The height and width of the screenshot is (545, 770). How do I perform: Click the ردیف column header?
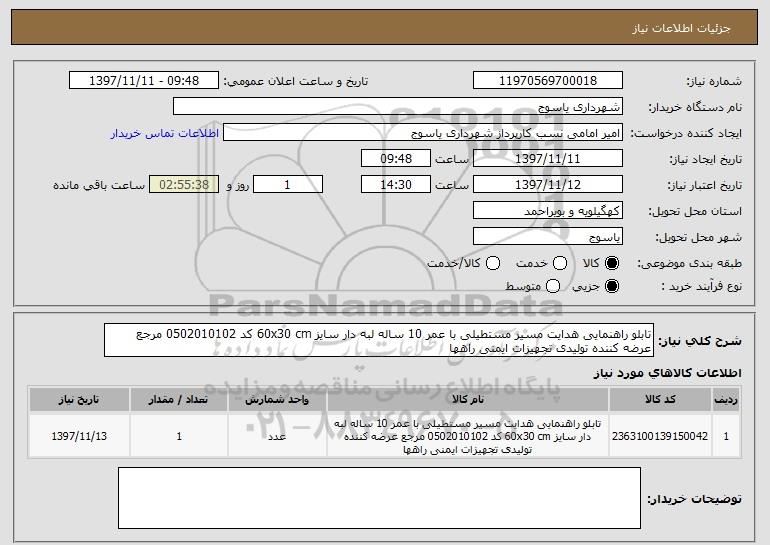coord(726,400)
